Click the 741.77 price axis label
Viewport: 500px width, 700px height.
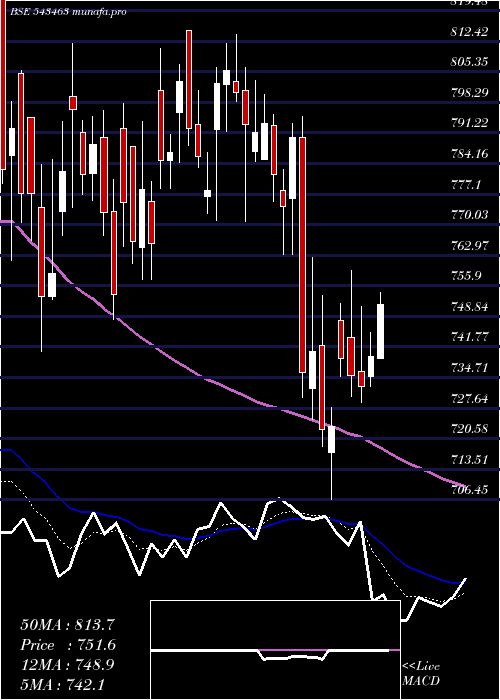pos(469,338)
